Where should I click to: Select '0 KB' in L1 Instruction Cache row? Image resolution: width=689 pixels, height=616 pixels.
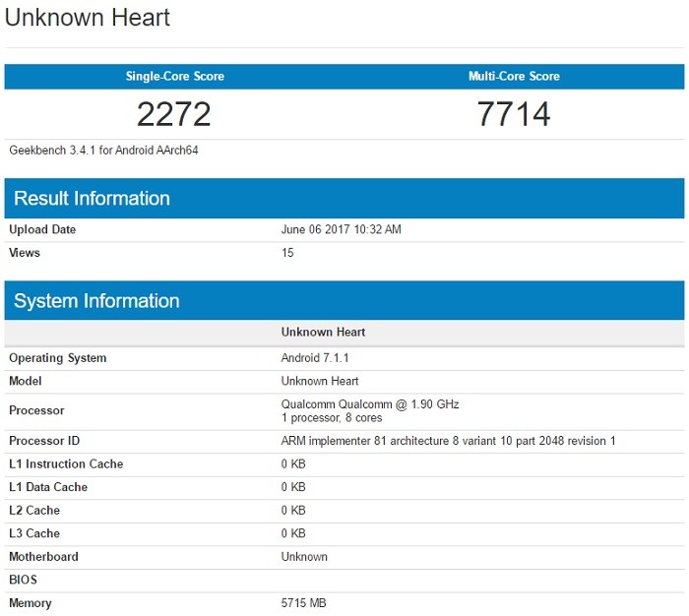click(293, 464)
